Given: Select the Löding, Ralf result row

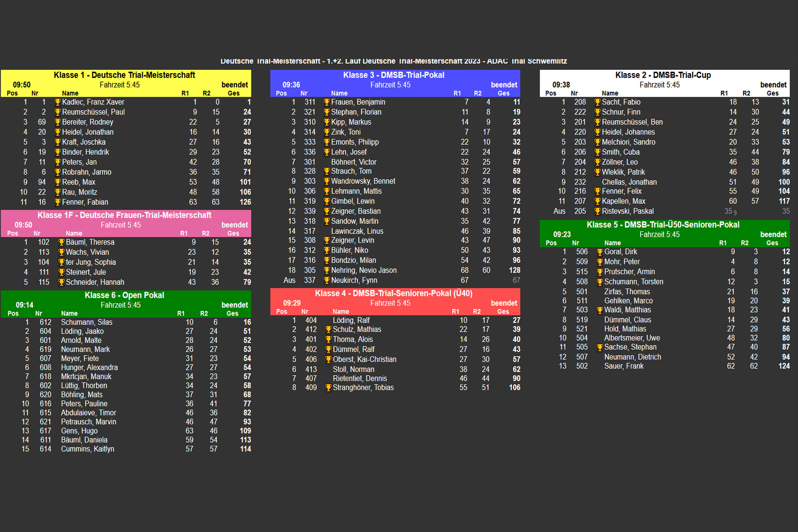Looking at the screenshot, I should point(395,320).
